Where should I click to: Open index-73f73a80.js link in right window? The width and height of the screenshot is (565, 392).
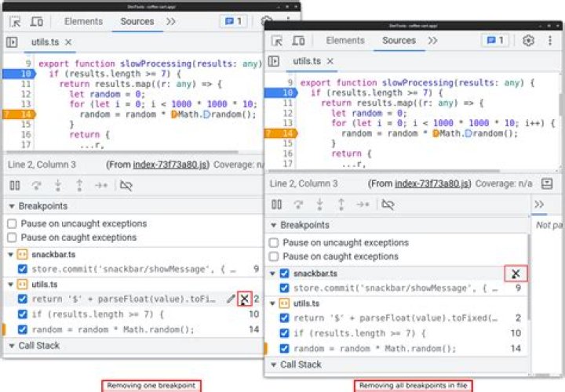[432, 184]
